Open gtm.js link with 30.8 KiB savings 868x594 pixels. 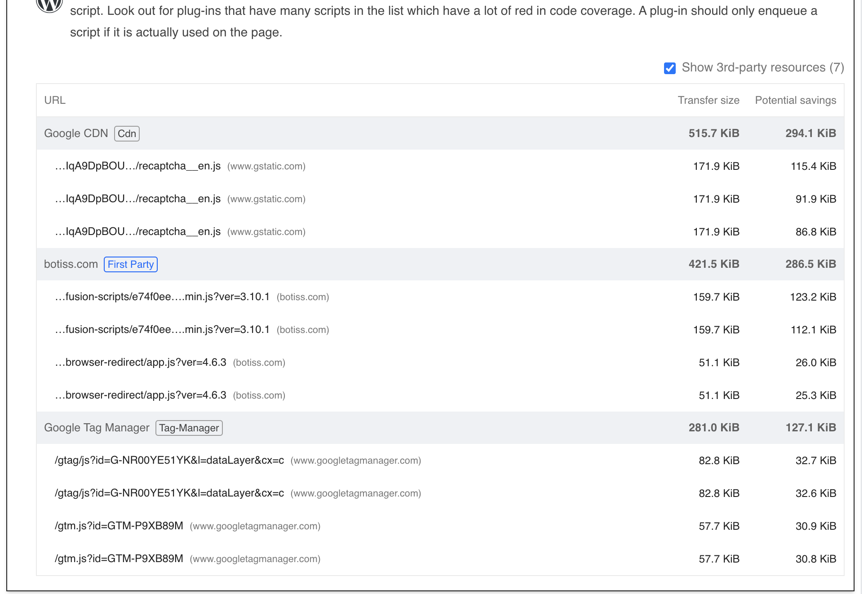click(119, 559)
